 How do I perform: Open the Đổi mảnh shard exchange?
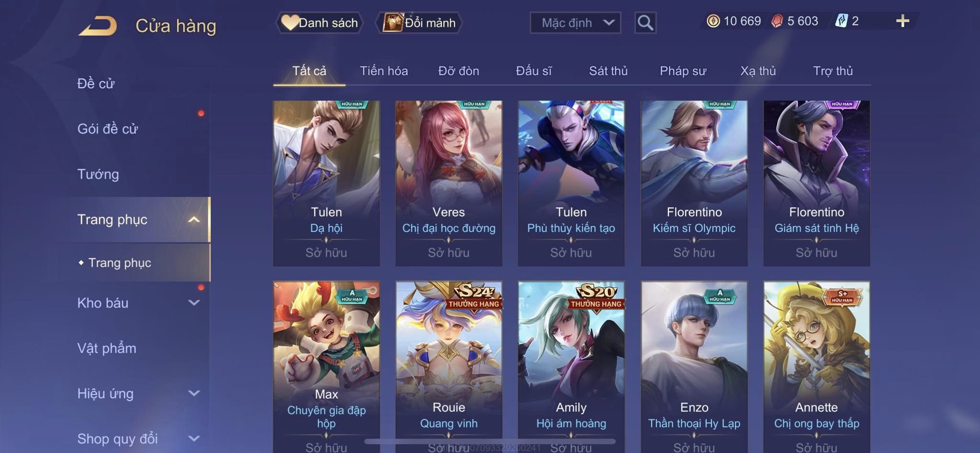(x=419, y=23)
